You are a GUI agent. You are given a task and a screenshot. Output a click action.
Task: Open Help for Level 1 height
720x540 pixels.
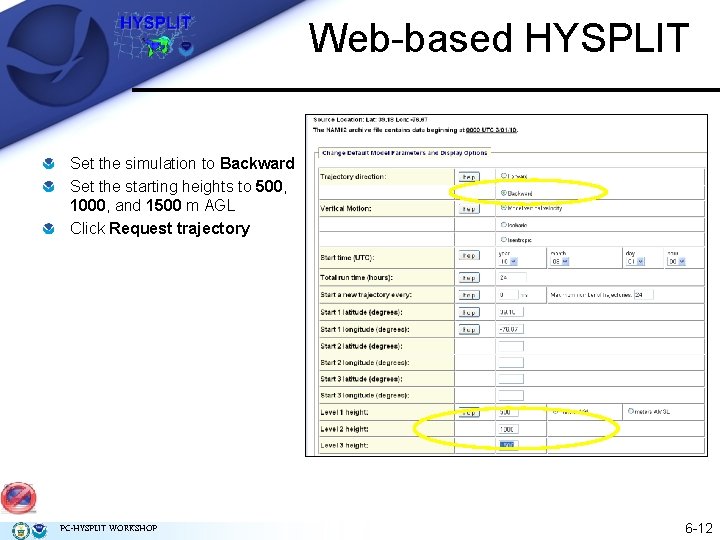pos(468,412)
